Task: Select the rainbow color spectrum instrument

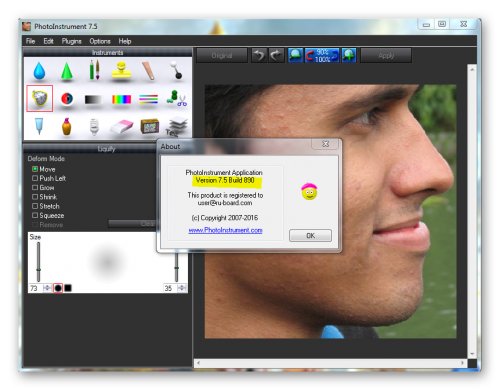Action: tap(121, 99)
